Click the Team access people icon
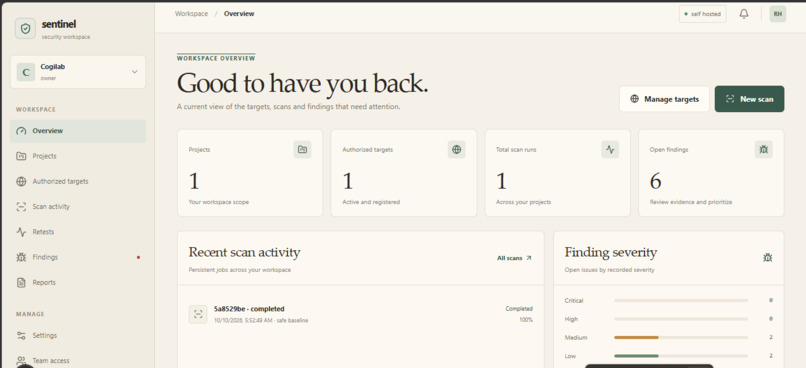Screen dimensions: 806x368 tap(21, 361)
